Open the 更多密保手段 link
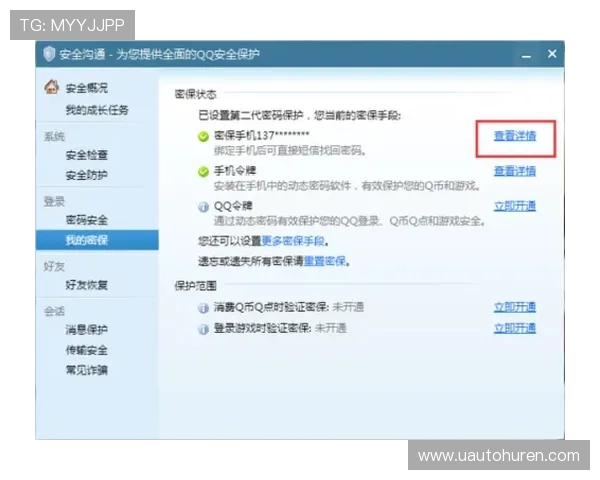 point(293,241)
